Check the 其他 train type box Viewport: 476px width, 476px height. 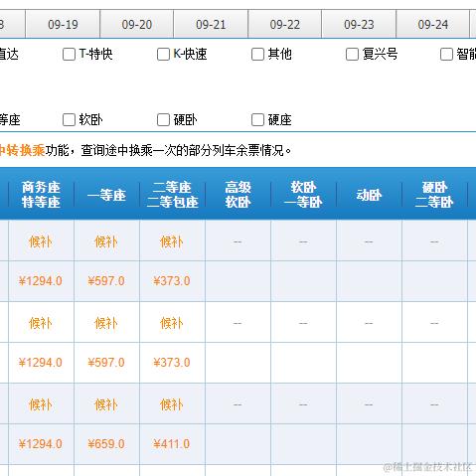tap(257, 55)
